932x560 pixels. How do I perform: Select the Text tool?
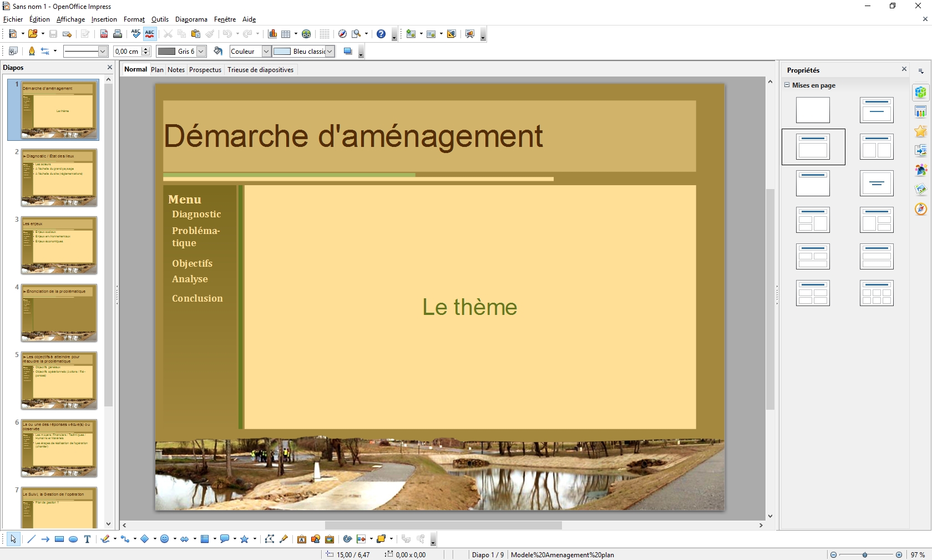click(87, 539)
